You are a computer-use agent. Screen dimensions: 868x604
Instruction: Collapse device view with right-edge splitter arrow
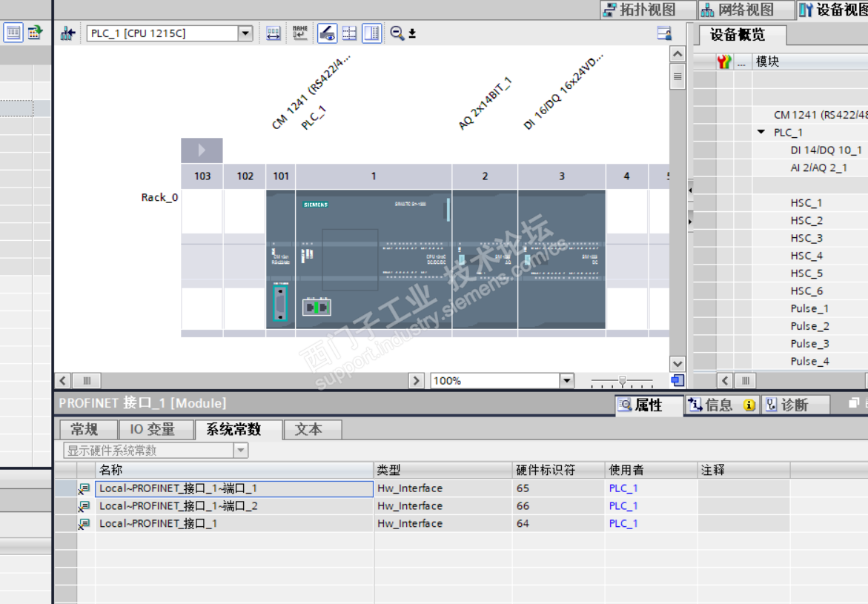tap(690, 190)
